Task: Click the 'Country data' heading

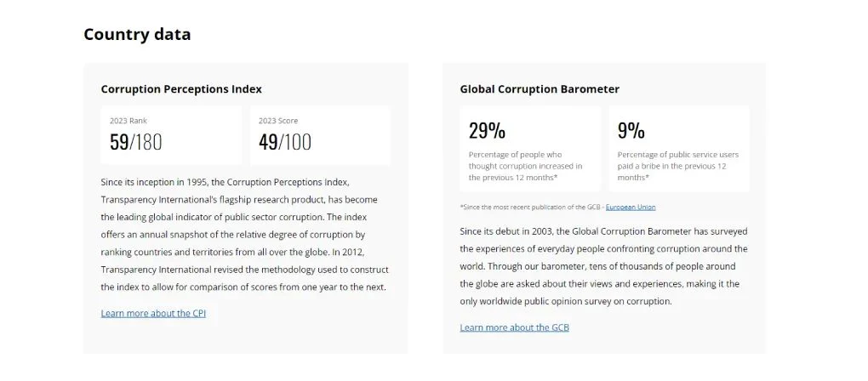Action: click(x=137, y=34)
